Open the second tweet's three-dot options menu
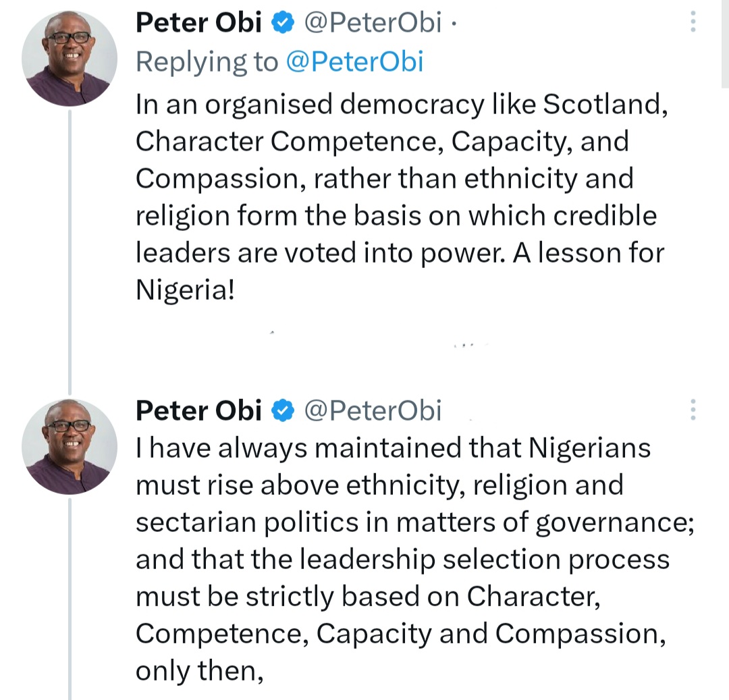Image resolution: width=729 pixels, height=700 pixels. [x=693, y=410]
